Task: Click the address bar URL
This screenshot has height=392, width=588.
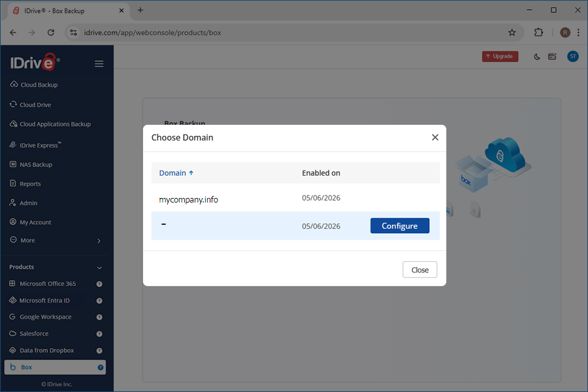Action: click(153, 33)
